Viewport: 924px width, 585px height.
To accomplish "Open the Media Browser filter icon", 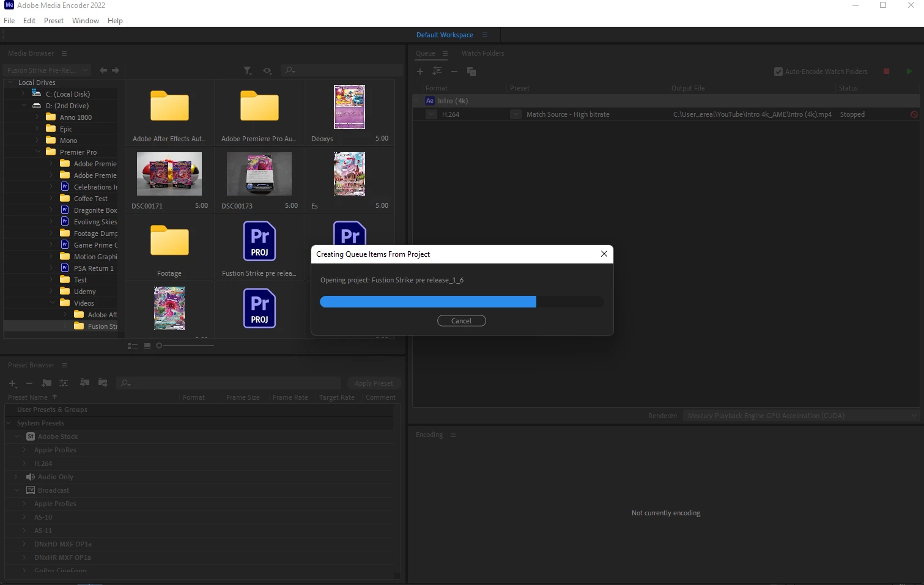I will (247, 71).
